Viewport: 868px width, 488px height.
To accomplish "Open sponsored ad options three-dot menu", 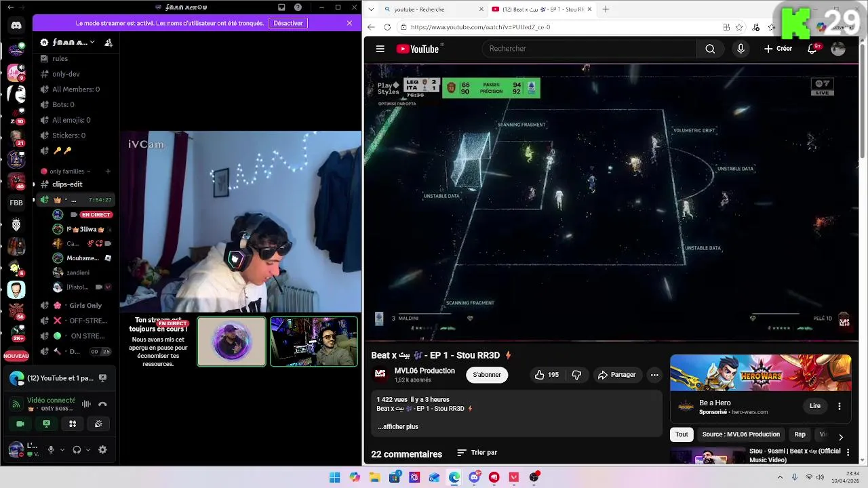I will coord(840,406).
